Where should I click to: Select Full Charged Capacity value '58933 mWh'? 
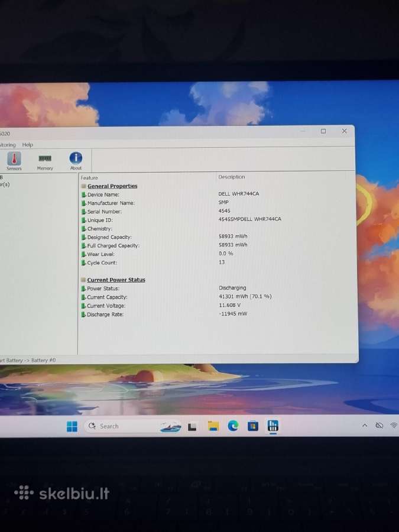click(x=233, y=245)
